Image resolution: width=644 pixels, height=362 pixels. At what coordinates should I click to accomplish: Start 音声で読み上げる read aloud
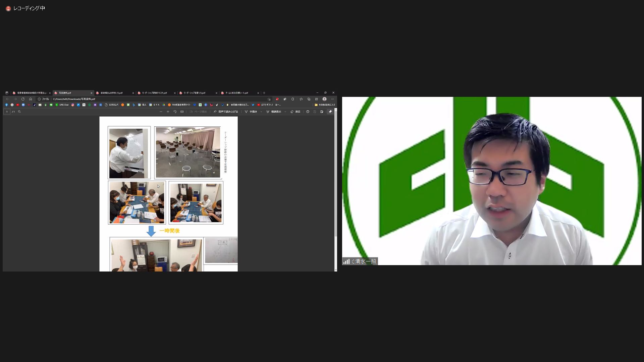tap(226, 112)
